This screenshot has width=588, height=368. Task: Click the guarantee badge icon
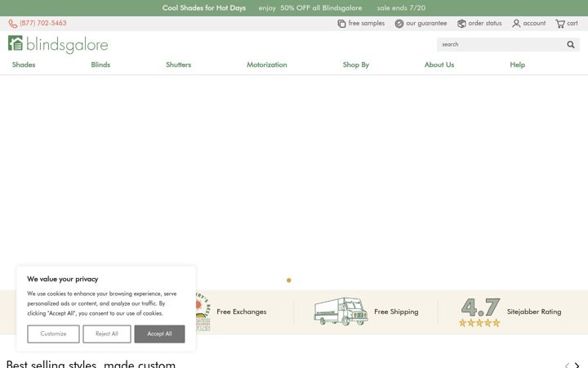(399, 24)
